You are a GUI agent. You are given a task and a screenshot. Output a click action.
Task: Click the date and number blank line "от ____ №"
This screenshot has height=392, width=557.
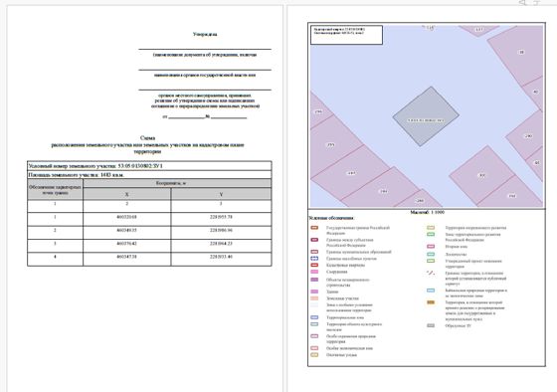(205, 116)
